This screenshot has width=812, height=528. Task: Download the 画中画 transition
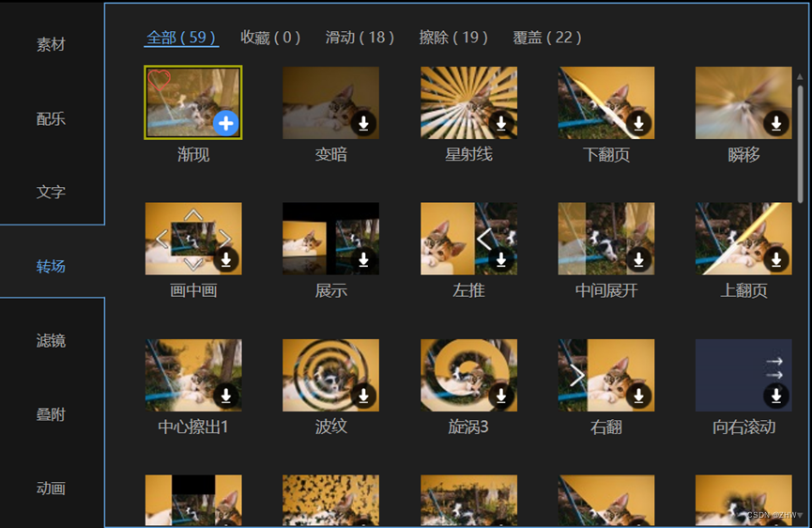226,259
